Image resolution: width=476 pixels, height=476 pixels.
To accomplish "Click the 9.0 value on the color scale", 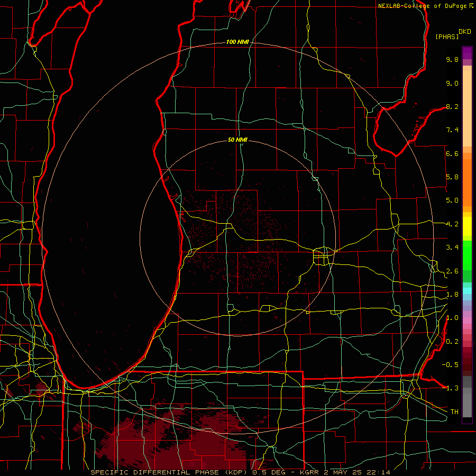I will point(452,83).
